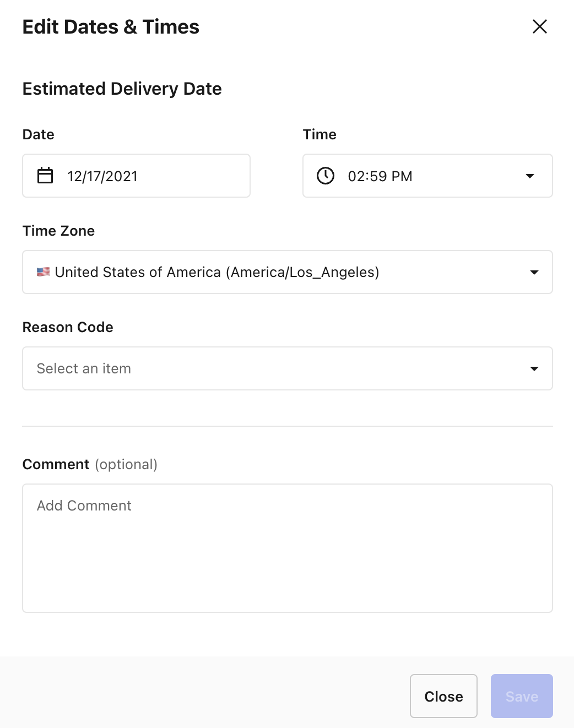Expand the Time Zone dropdown arrow
Image resolution: width=574 pixels, height=728 pixels.
click(x=534, y=273)
